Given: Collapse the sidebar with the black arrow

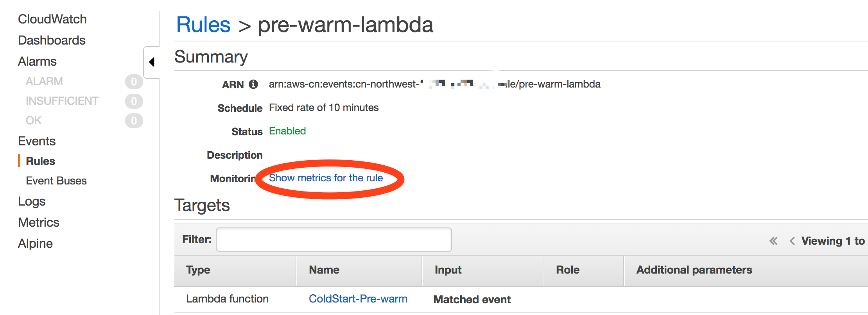Looking at the screenshot, I should [x=152, y=62].
